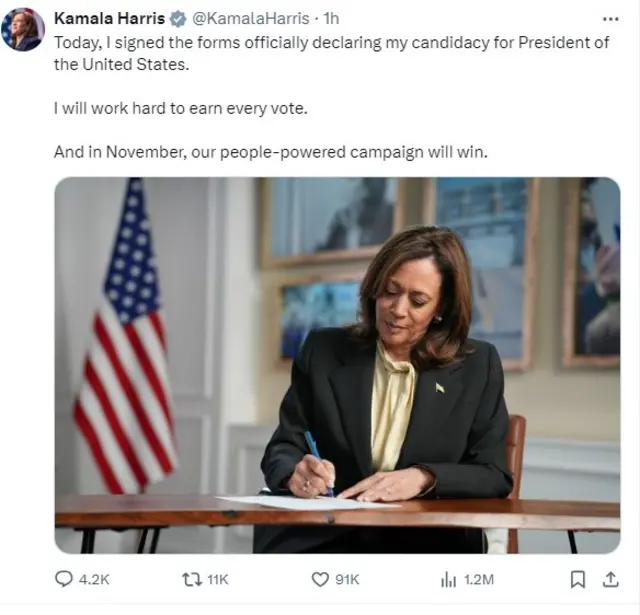Click the 91K likes count
The width and height of the screenshot is (640, 615).
pos(348,579)
